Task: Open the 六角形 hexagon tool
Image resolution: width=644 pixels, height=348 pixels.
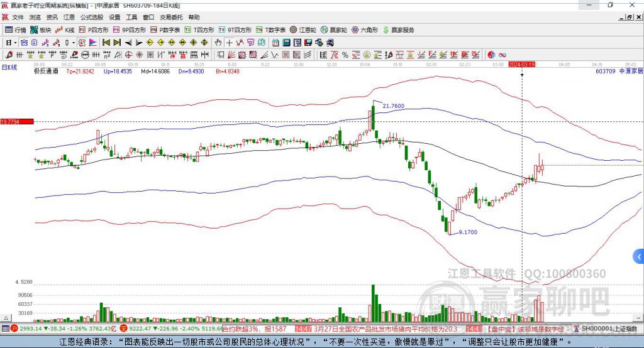Action: 365,30
